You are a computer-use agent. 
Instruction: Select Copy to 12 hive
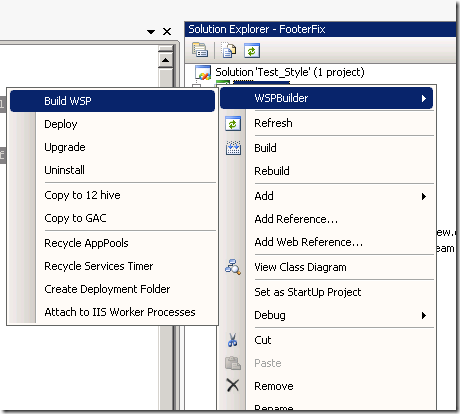[112, 195]
